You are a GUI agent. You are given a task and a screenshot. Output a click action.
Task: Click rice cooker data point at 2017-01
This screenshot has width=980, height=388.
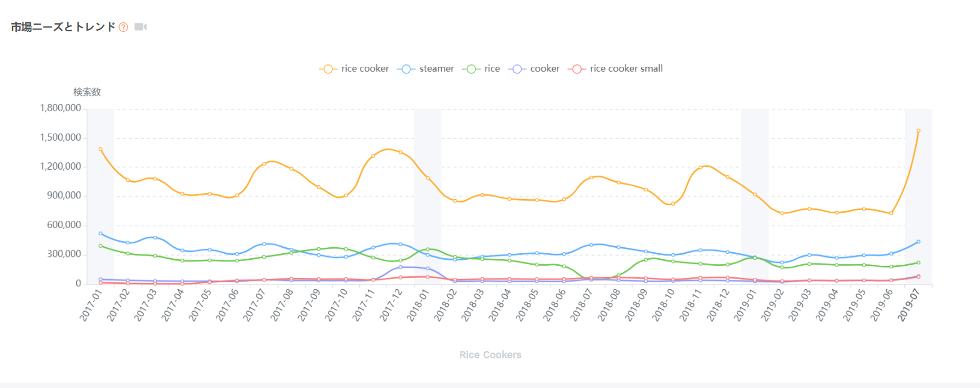(100, 149)
